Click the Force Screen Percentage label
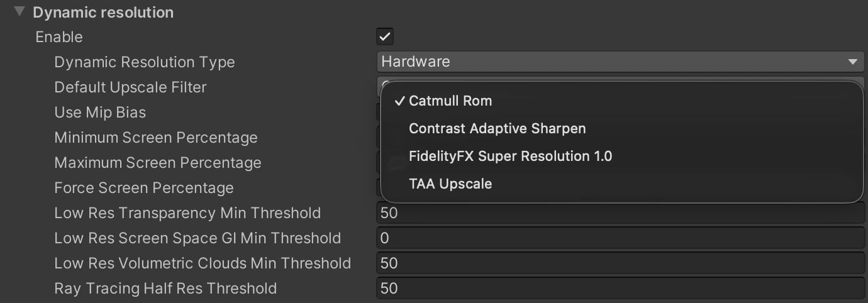The width and height of the screenshot is (868, 303). point(144,188)
